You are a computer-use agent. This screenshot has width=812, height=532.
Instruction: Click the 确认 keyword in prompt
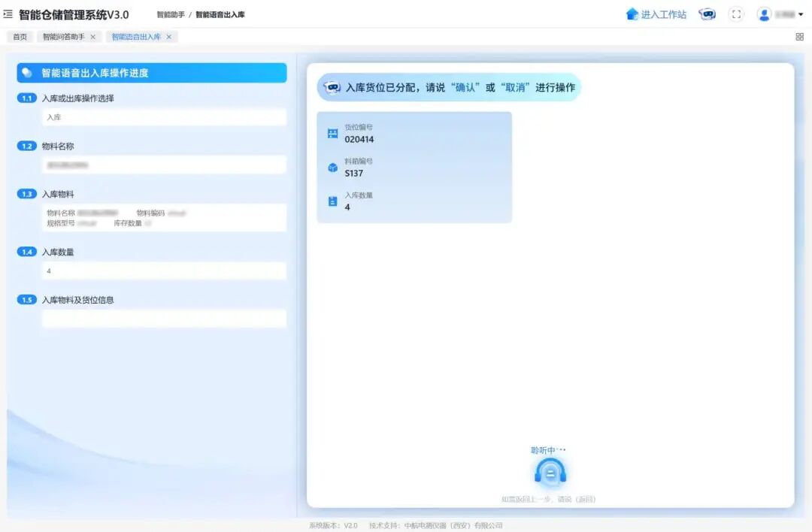pos(465,87)
